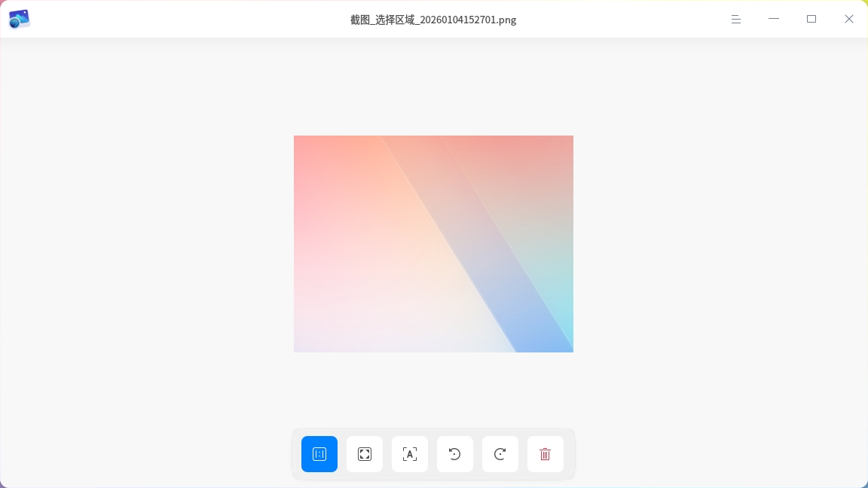Fit the image to window
Image resolution: width=868 pixels, height=488 pixels.
pos(365,454)
